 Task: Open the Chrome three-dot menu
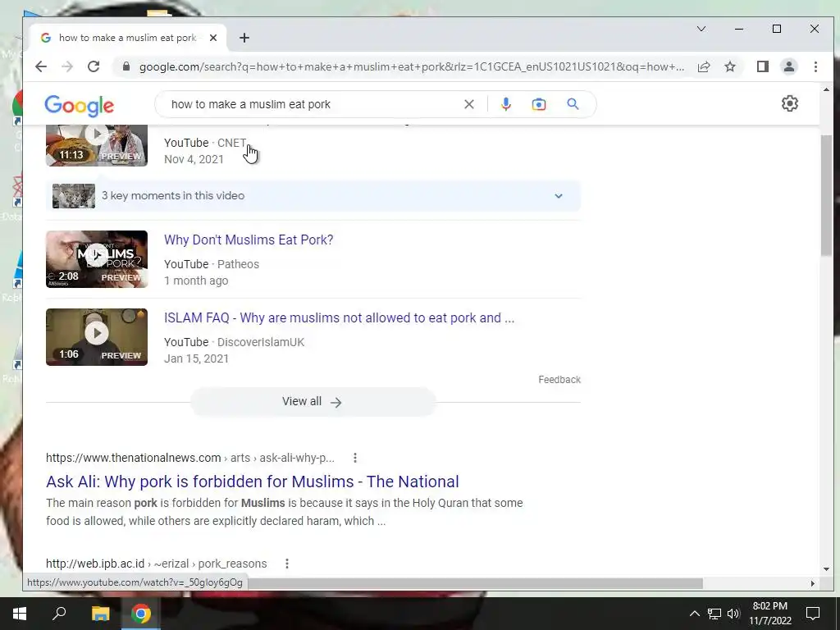point(815,66)
